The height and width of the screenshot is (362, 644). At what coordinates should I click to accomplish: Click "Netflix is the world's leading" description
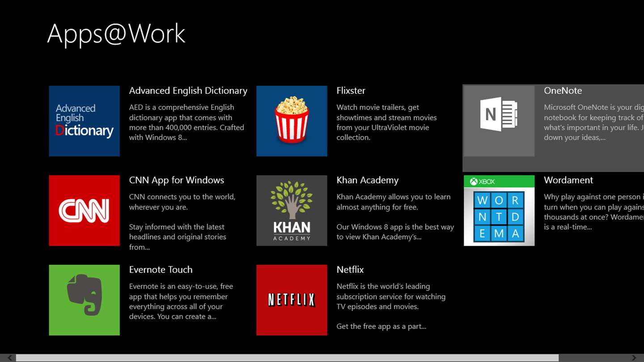point(391,296)
